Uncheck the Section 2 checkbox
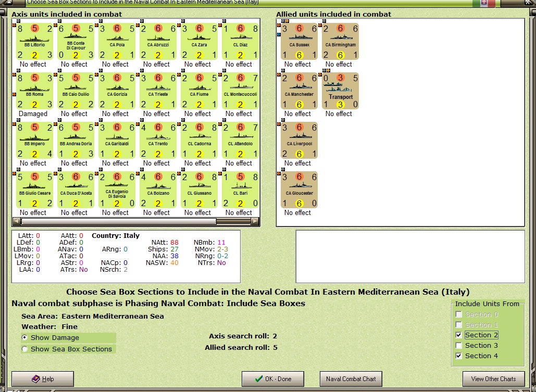This screenshot has height=392, width=536. click(459, 335)
